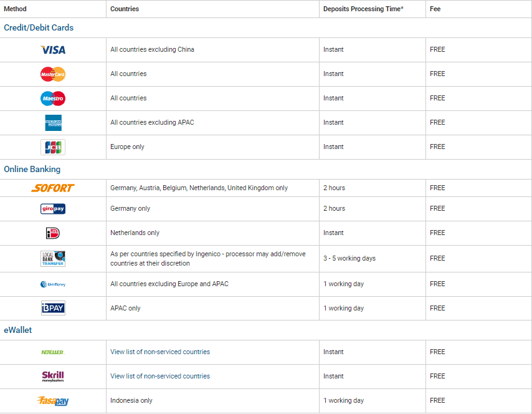The width and height of the screenshot is (532, 414).
Task: Open non-serviced countries list in Skrill row
Action: 160,377
